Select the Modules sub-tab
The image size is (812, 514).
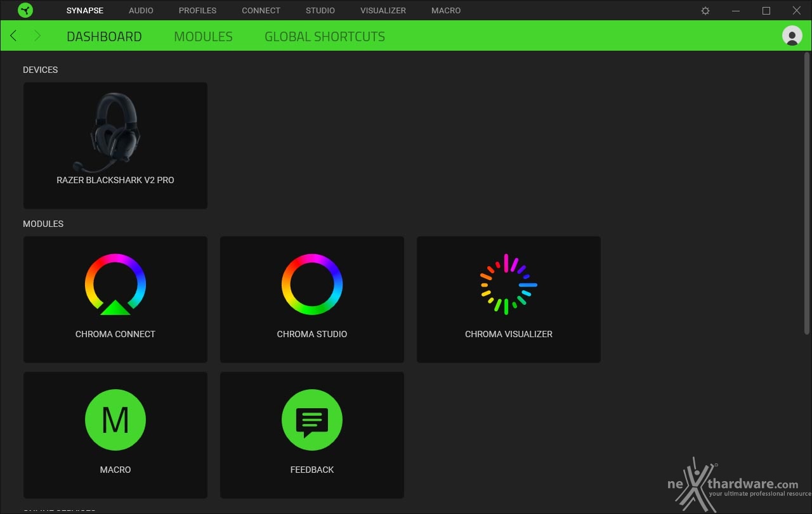click(203, 37)
